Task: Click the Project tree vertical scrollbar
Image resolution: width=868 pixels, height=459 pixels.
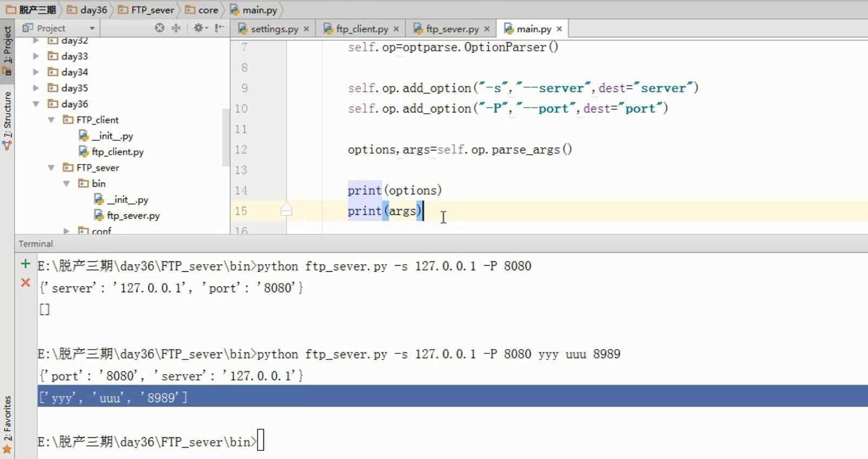Action: [x=226, y=137]
